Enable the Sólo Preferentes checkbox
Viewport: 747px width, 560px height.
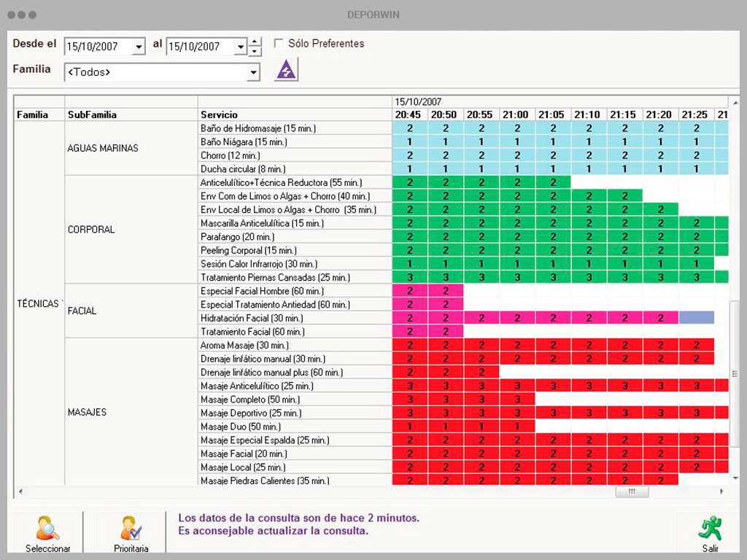pyautogui.click(x=278, y=43)
